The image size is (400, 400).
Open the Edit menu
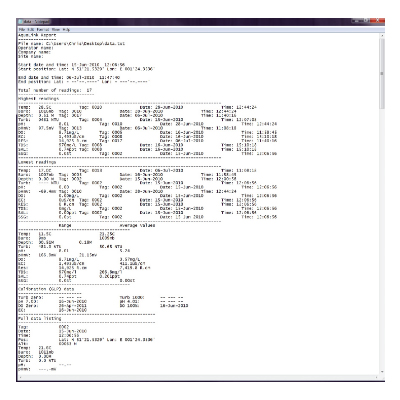click(x=31, y=30)
